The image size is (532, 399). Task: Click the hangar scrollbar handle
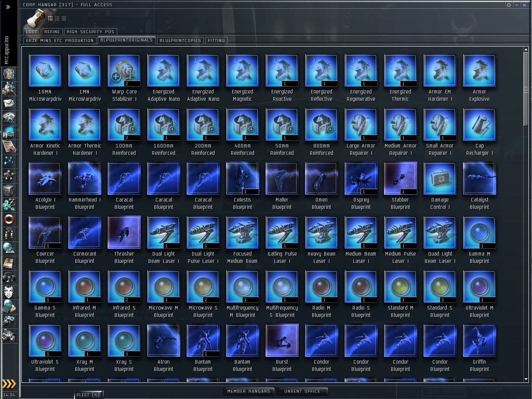[x=526, y=89]
